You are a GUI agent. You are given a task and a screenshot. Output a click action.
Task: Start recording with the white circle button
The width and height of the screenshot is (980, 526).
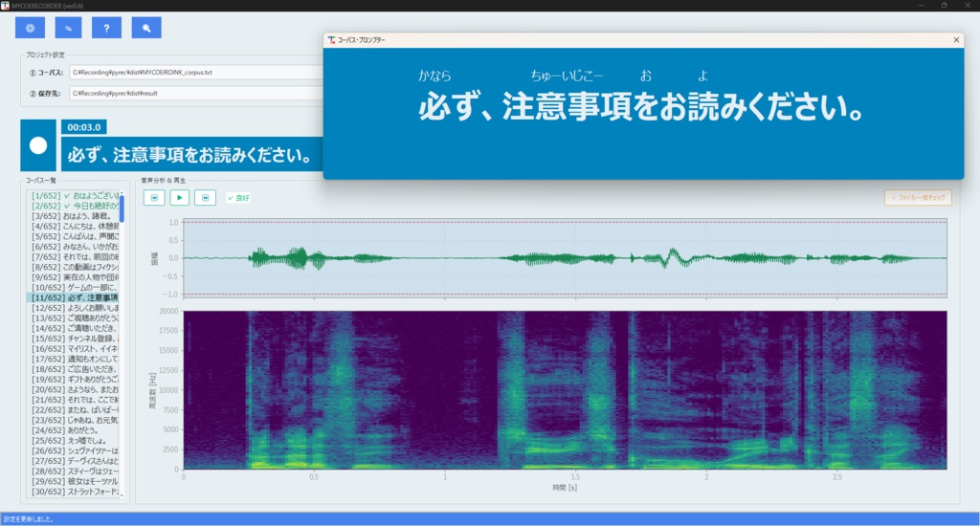(x=38, y=145)
